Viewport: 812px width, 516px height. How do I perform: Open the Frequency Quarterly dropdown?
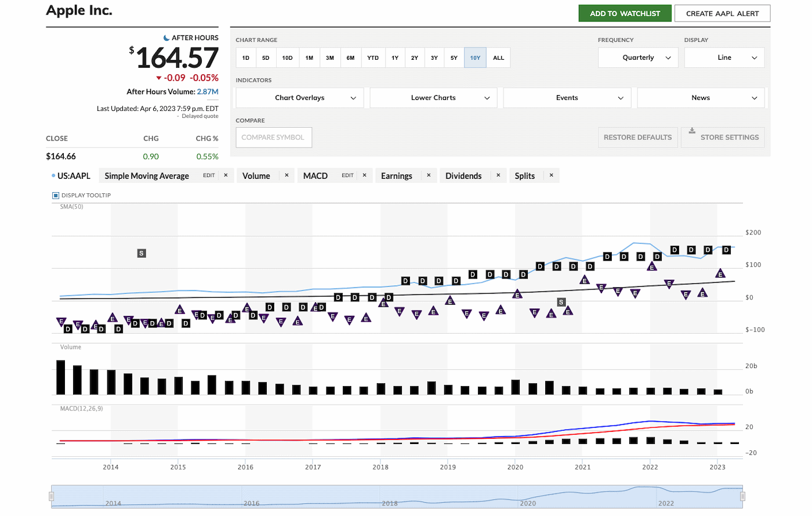click(638, 57)
